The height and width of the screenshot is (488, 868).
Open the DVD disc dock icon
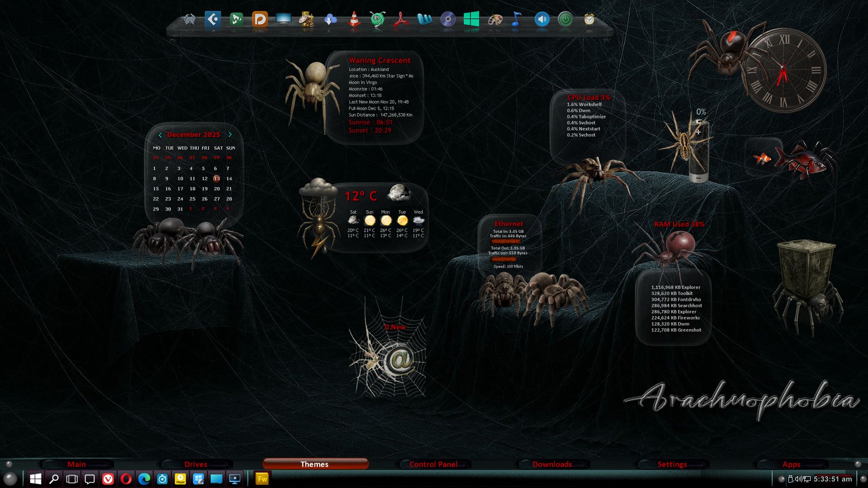[x=448, y=19]
